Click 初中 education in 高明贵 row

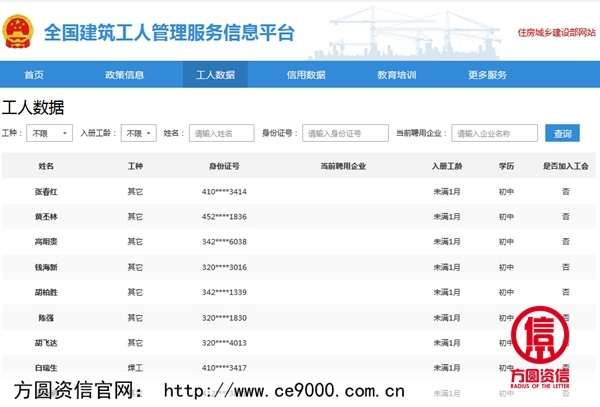point(506,242)
